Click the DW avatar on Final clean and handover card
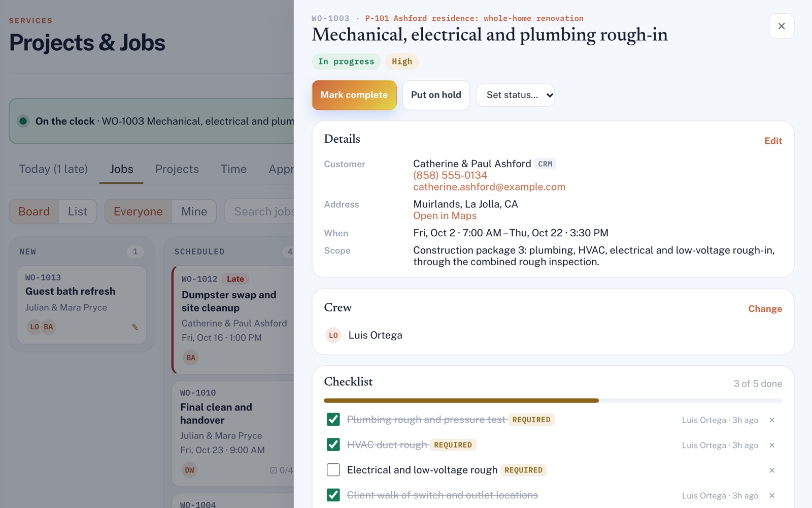Screen dimensions: 812x508 [189, 470]
